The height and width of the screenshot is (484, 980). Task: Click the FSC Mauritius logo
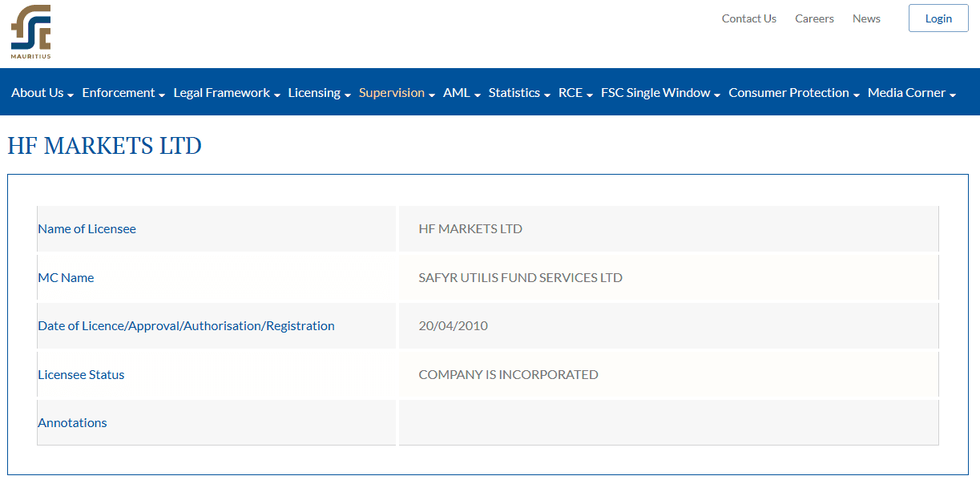tap(30, 32)
